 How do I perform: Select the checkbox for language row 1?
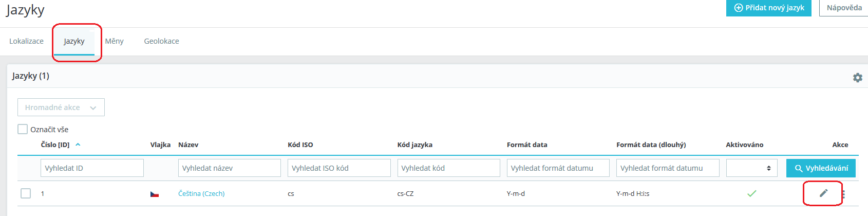point(26,193)
